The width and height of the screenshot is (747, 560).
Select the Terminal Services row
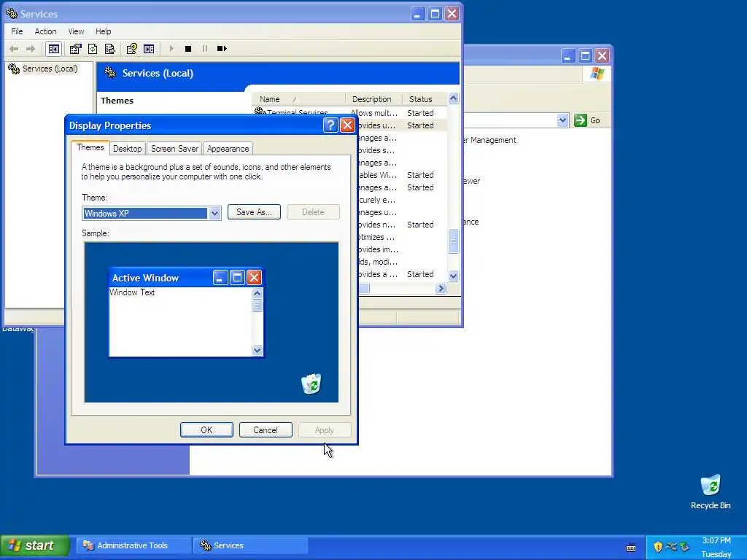[350, 113]
